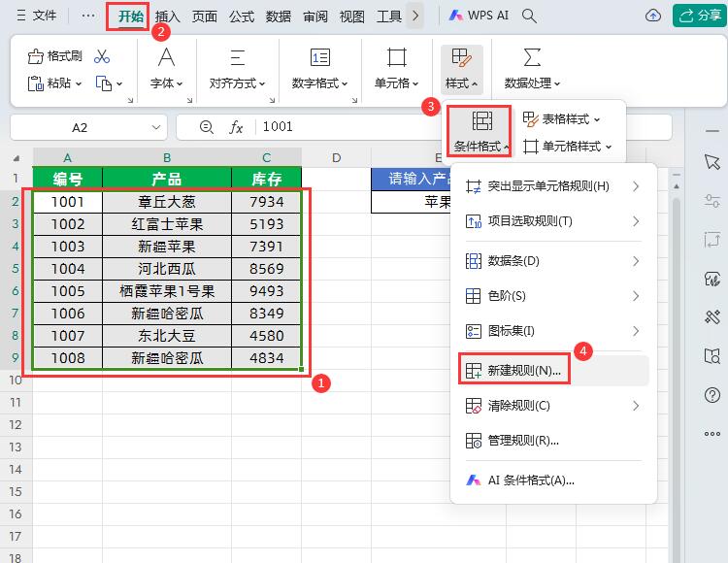Click the search magnifier icon
The height and width of the screenshot is (563, 728).
click(x=529, y=16)
